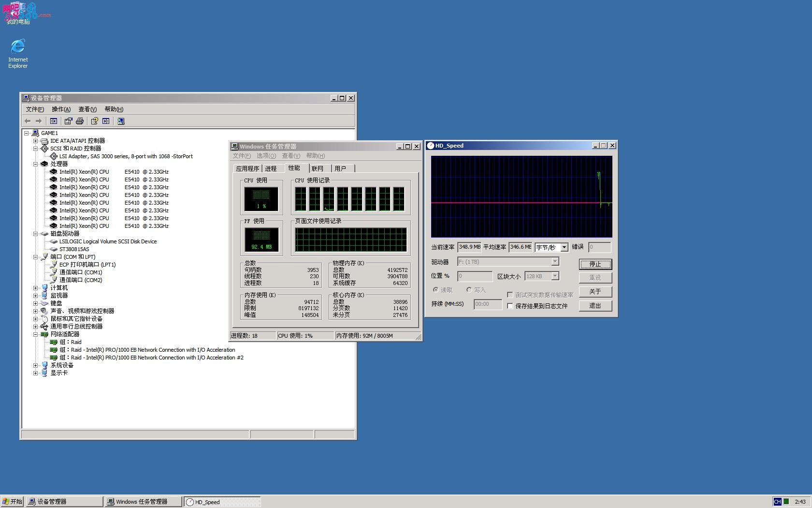Click the Print icon in Device Manager toolbar

tap(80, 121)
